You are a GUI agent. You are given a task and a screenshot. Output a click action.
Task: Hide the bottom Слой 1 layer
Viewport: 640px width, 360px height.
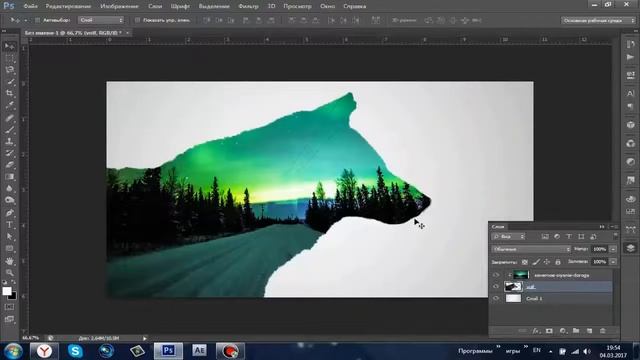click(x=496, y=298)
